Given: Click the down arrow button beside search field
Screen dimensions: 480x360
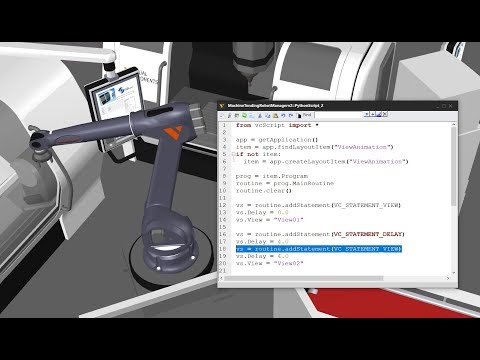Looking at the screenshot, I should pos(367,114).
